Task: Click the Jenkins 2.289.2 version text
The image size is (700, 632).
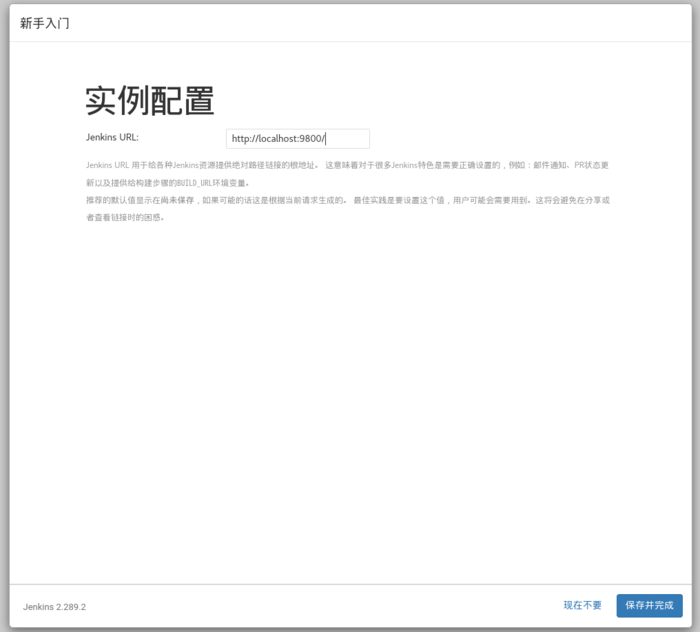Action: point(54,607)
